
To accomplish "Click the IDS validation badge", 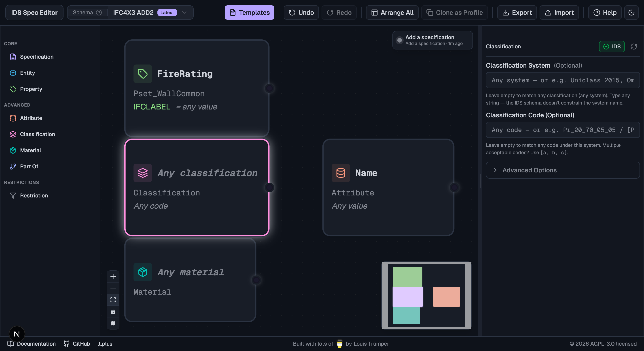I will (x=612, y=46).
